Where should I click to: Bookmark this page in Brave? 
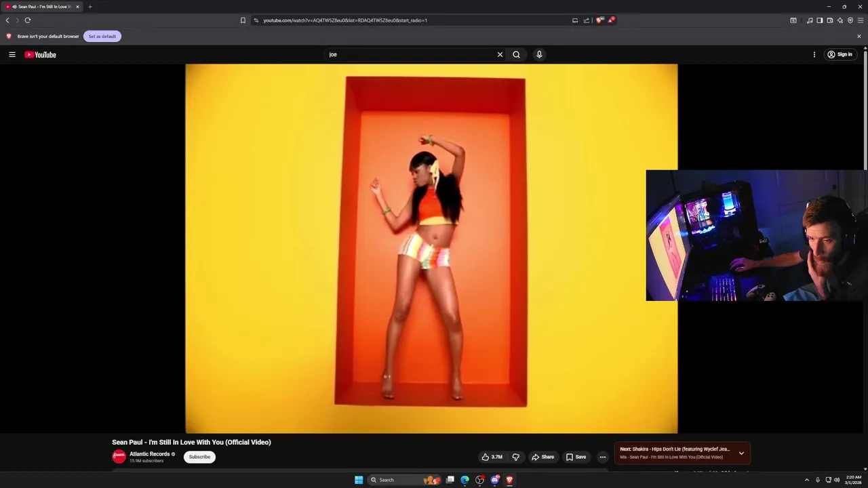[243, 20]
